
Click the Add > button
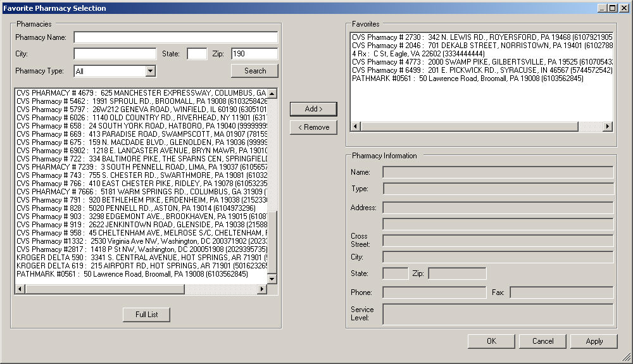[313, 109]
